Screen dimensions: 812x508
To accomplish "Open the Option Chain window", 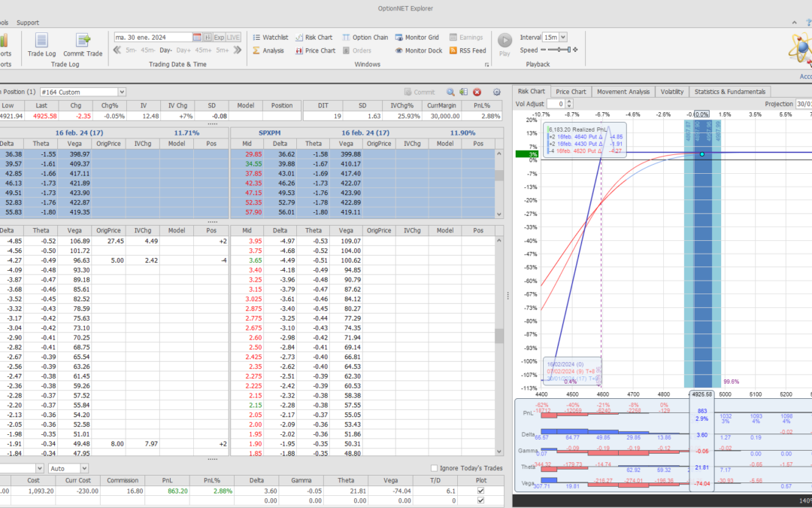I will [365, 37].
